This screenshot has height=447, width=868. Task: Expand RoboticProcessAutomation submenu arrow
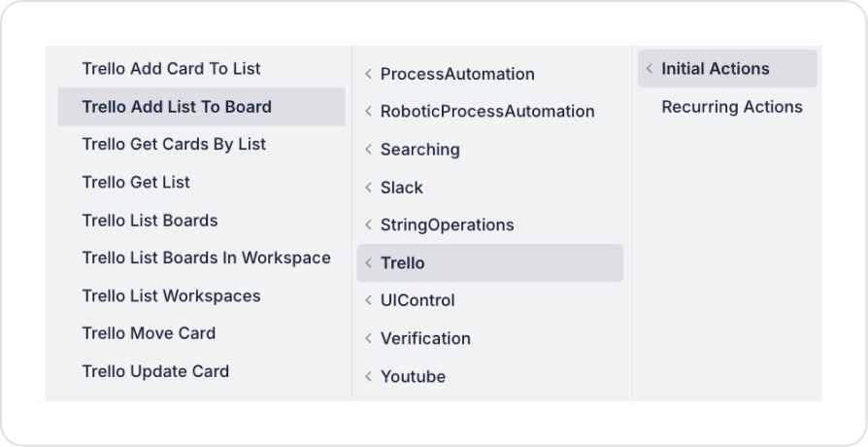pyautogui.click(x=369, y=112)
